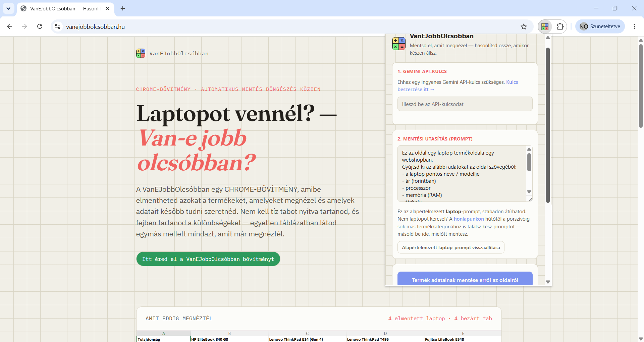
Task: Click the browser forward arrow
Action: pyautogui.click(x=24, y=26)
